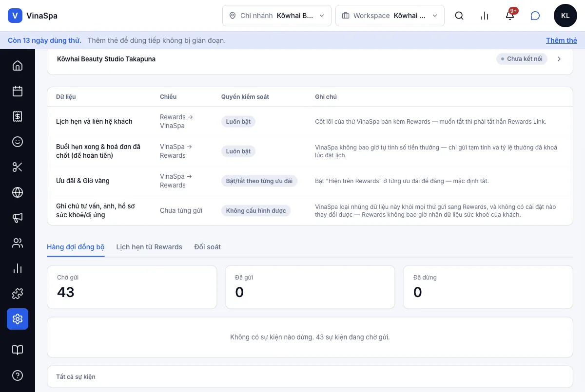Open the Home icon in sidebar
The width and height of the screenshot is (585, 392).
[x=18, y=66]
